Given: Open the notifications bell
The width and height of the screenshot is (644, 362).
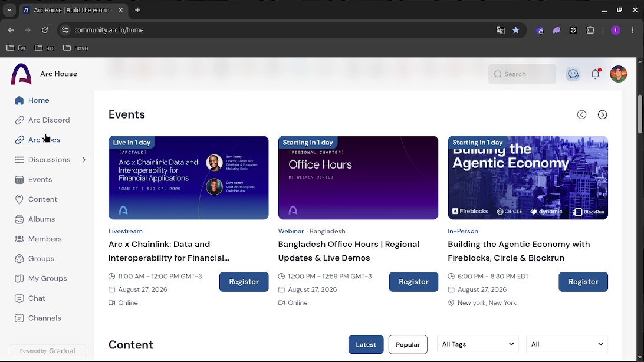Looking at the screenshot, I should point(596,74).
